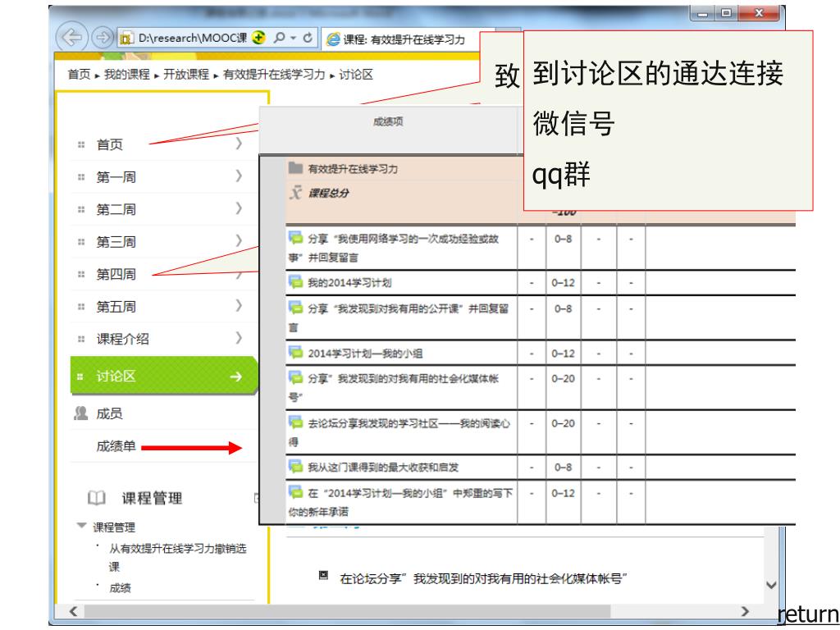The image size is (840, 630).
Task: Click the 有效提升在线学习力 breadcrumb link
Action: pos(274,75)
